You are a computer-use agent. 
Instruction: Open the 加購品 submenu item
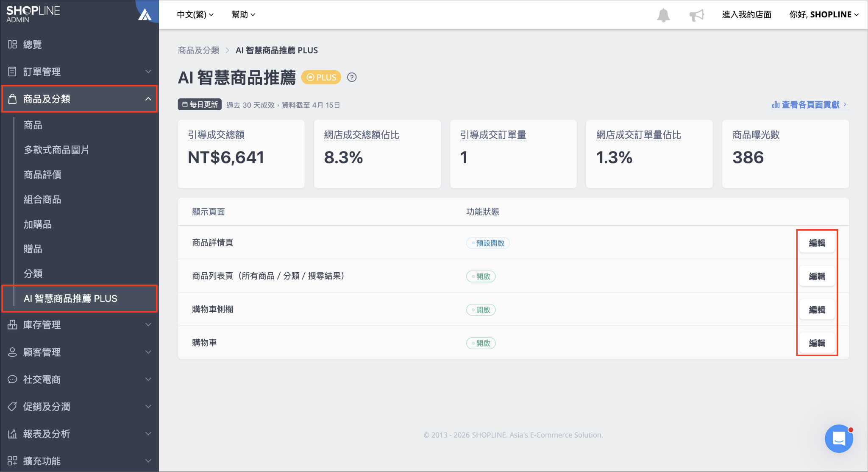(x=38, y=224)
